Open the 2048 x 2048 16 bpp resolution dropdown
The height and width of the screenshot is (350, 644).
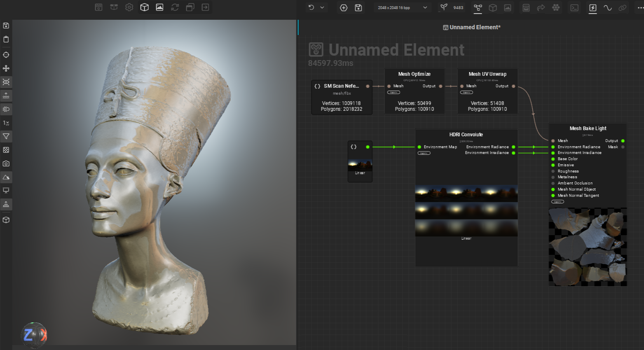(403, 8)
